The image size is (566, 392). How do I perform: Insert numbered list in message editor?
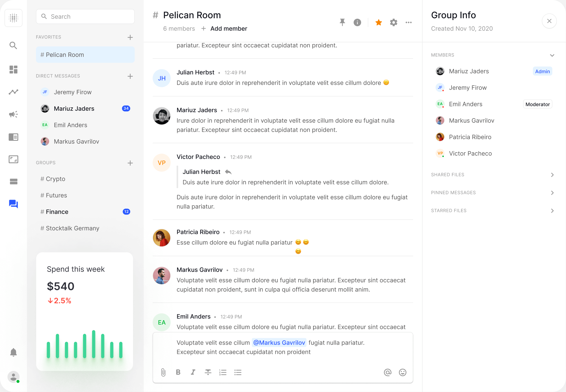[x=223, y=372]
